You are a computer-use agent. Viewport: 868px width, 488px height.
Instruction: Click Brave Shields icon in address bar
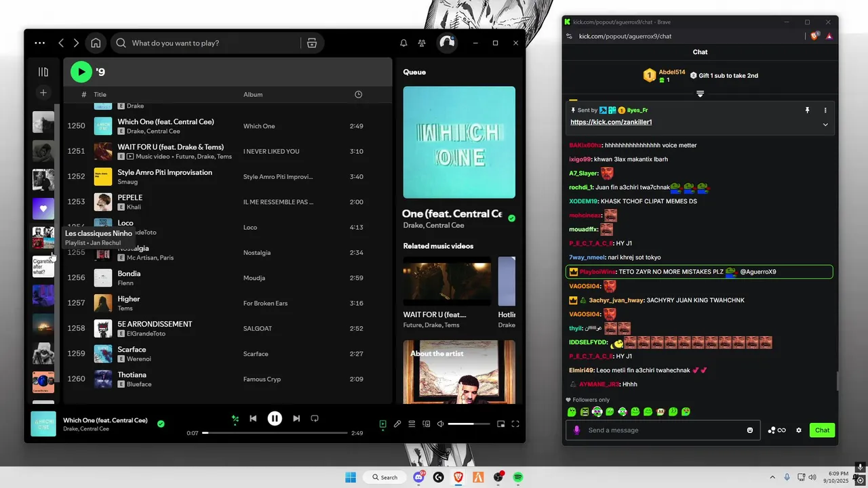tap(815, 36)
